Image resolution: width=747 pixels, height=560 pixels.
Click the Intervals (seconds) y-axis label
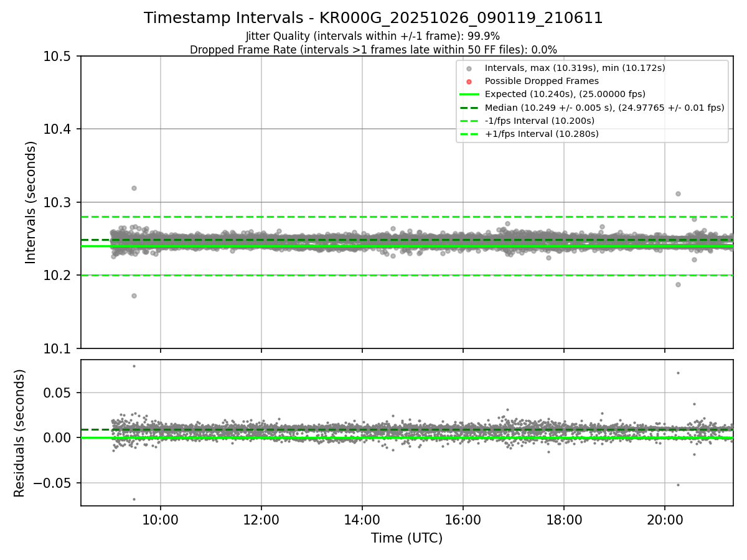click(x=31, y=202)
